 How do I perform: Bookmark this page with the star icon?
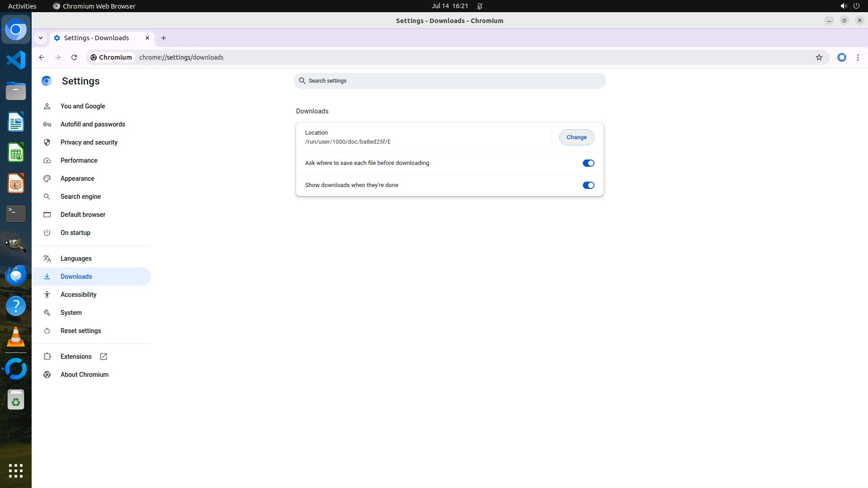(819, 57)
